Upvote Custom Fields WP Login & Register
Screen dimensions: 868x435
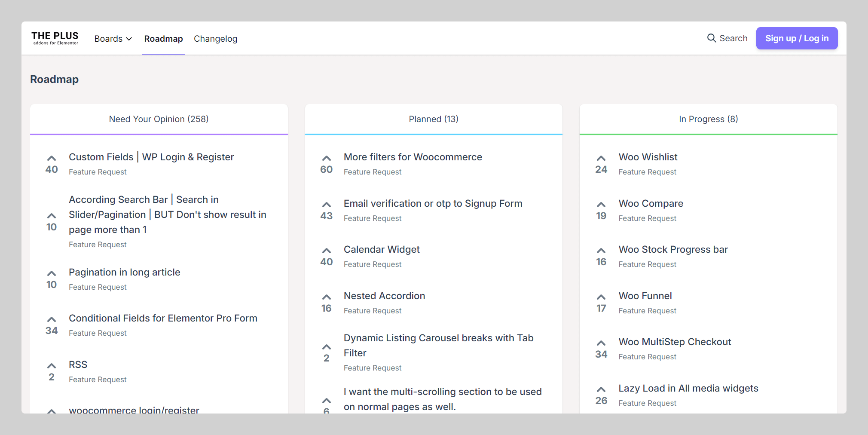52,159
